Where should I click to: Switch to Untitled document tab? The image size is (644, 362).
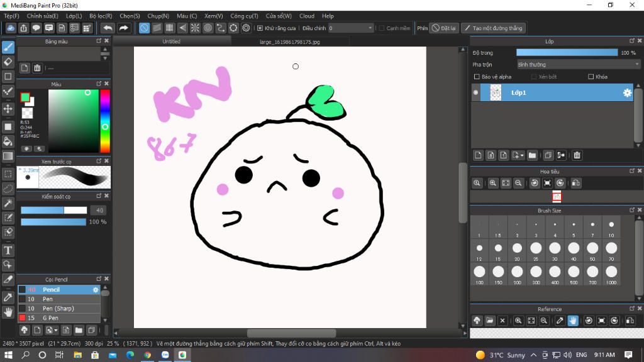tap(171, 41)
